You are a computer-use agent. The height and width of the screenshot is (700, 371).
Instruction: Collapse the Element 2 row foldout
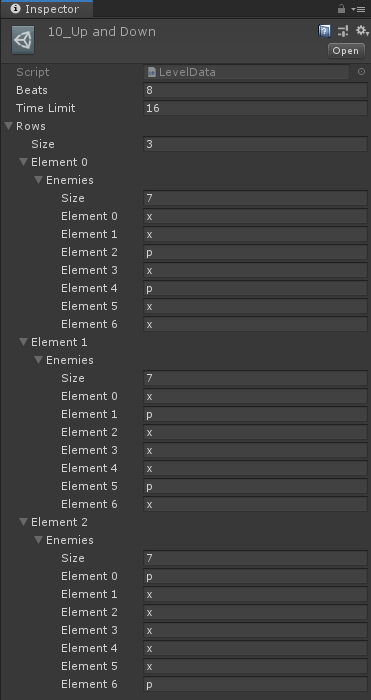click(x=23, y=522)
